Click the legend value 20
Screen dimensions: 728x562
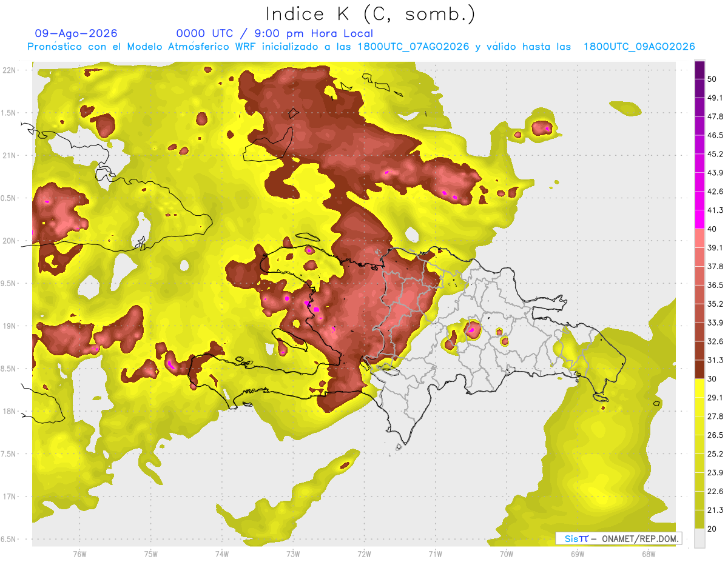pos(712,529)
